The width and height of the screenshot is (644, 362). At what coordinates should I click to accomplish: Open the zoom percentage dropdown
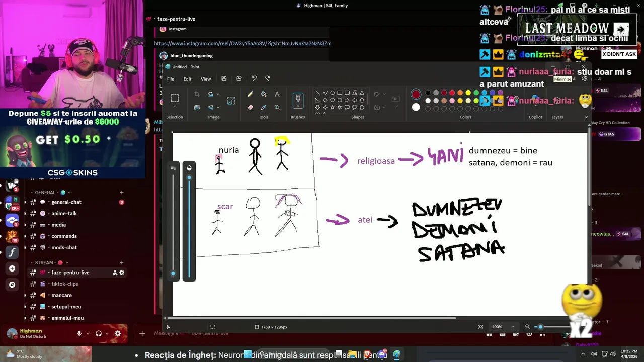[513, 327]
